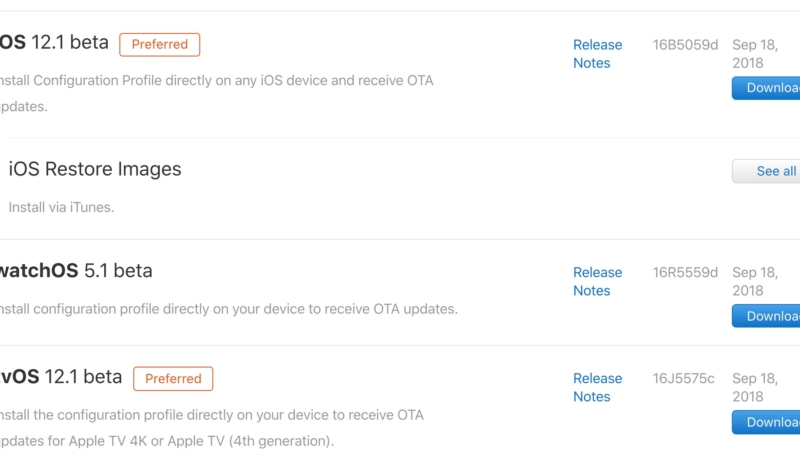Click build number 16B5059d
The image size is (800, 457).
point(685,45)
